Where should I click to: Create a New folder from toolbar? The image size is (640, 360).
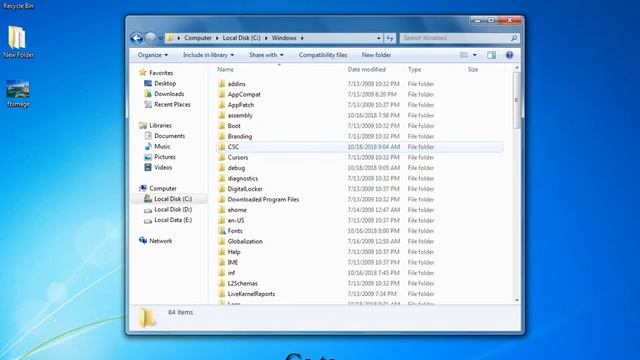(376, 55)
